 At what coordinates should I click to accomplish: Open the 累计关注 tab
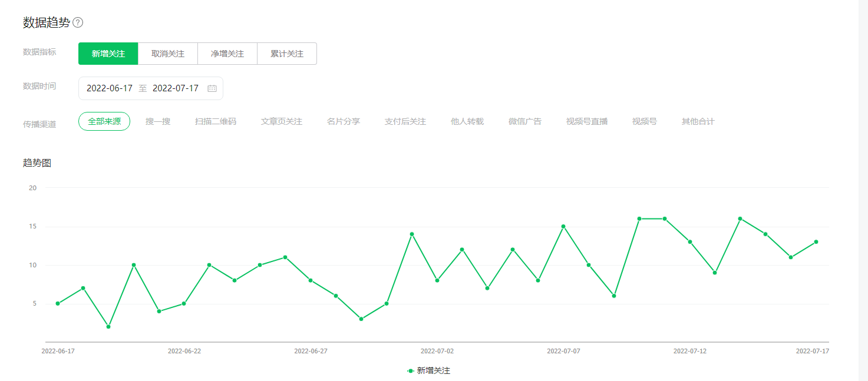(x=287, y=54)
